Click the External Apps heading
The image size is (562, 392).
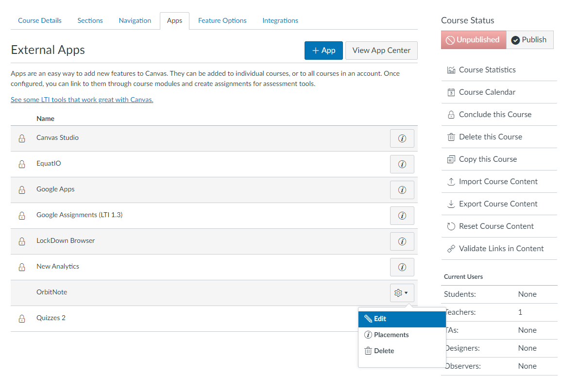pos(48,50)
